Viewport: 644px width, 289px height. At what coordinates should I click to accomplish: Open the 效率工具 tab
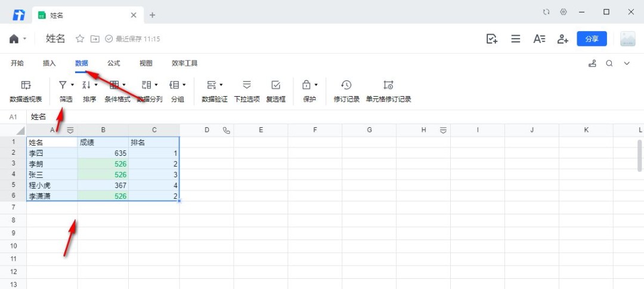[185, 63]
